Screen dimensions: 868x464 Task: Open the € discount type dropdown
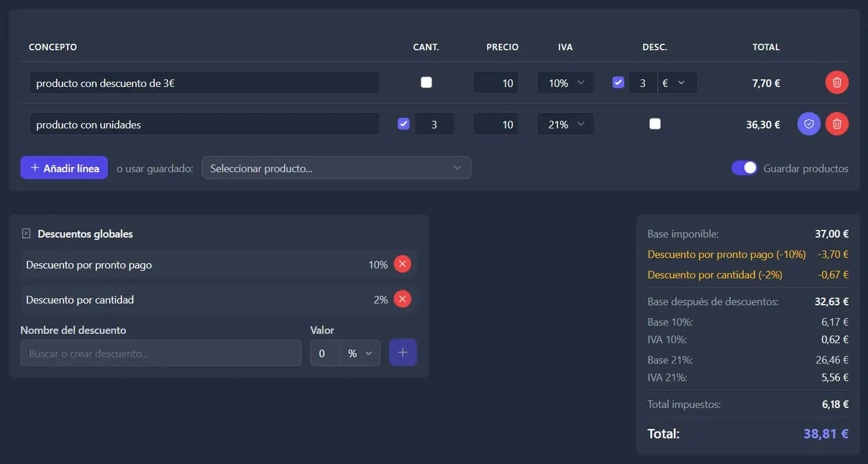[x=677, y=83]
